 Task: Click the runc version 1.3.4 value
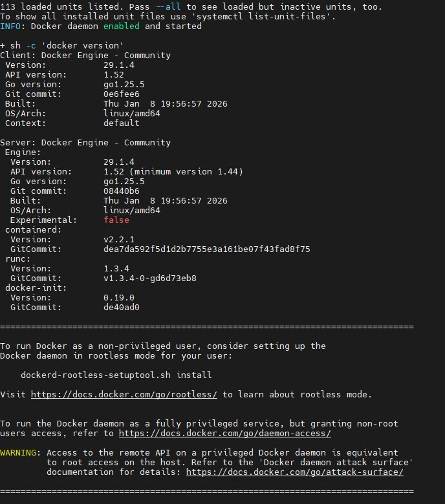click(116, 268)
